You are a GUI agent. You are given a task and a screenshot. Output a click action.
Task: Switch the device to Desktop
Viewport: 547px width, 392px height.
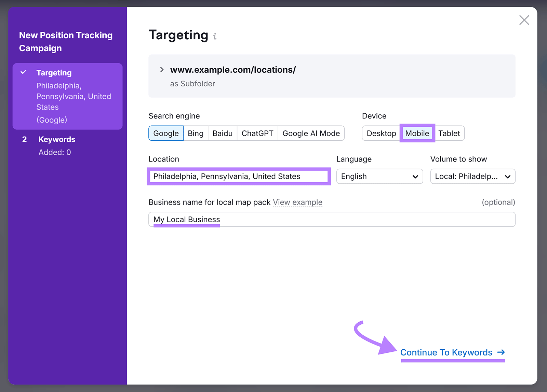coord(381,133)
